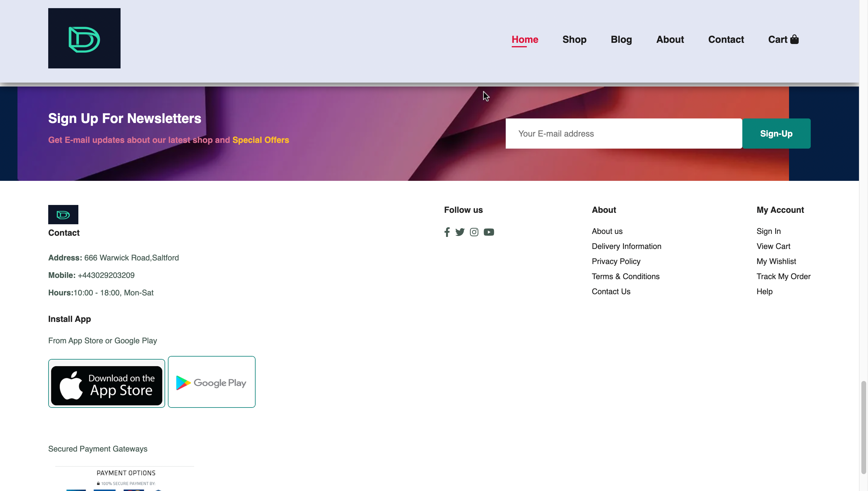Open Track My Order under My Account

[783, 276]
